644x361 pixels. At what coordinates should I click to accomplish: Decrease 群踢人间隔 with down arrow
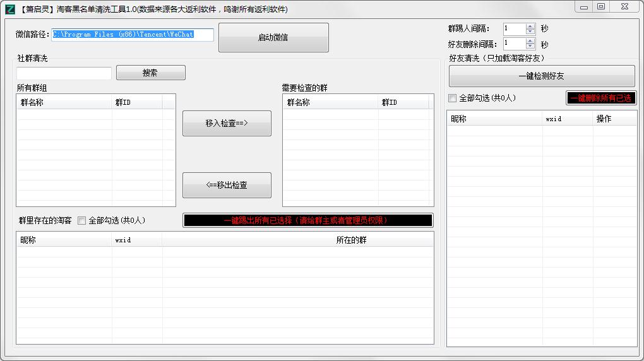pos(530,32)
